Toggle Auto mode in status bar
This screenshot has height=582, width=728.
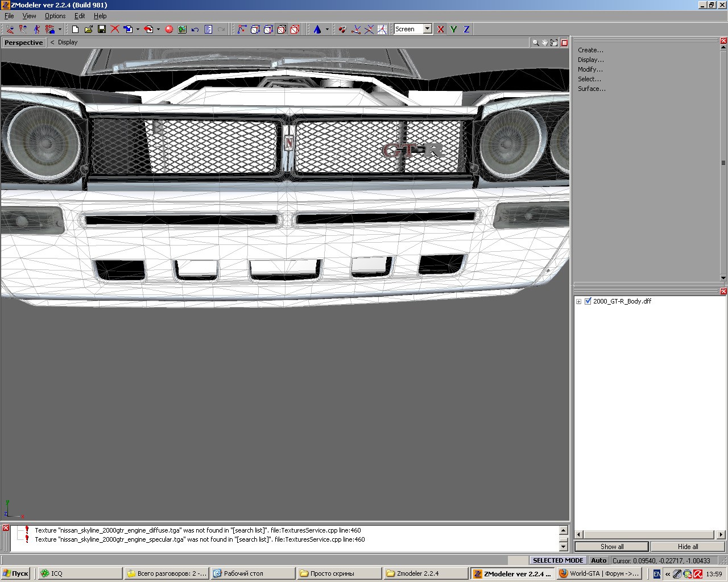click(x=598, y=560)
